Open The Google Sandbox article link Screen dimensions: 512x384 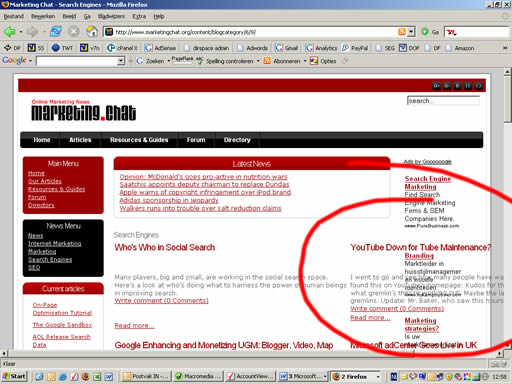[62, 325]
